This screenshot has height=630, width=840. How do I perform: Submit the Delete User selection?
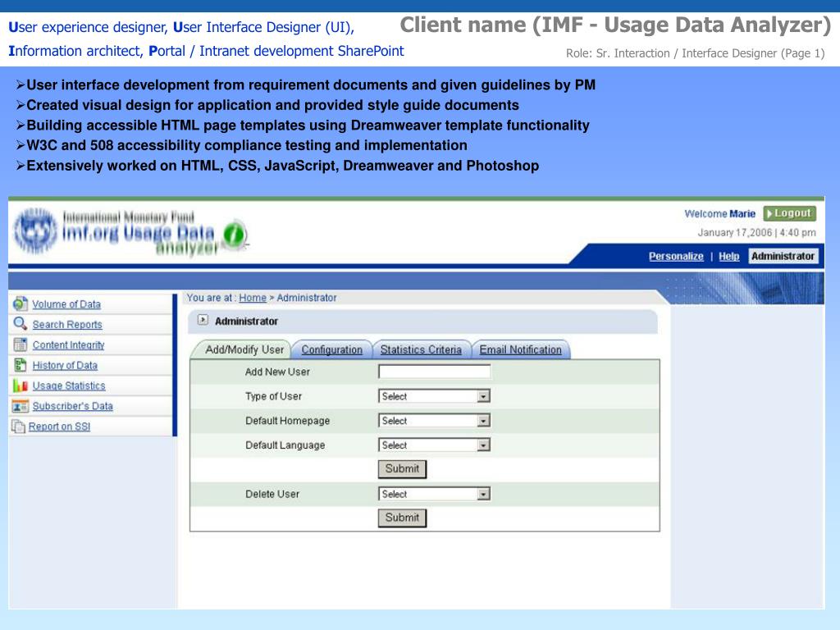coord(402,518)
